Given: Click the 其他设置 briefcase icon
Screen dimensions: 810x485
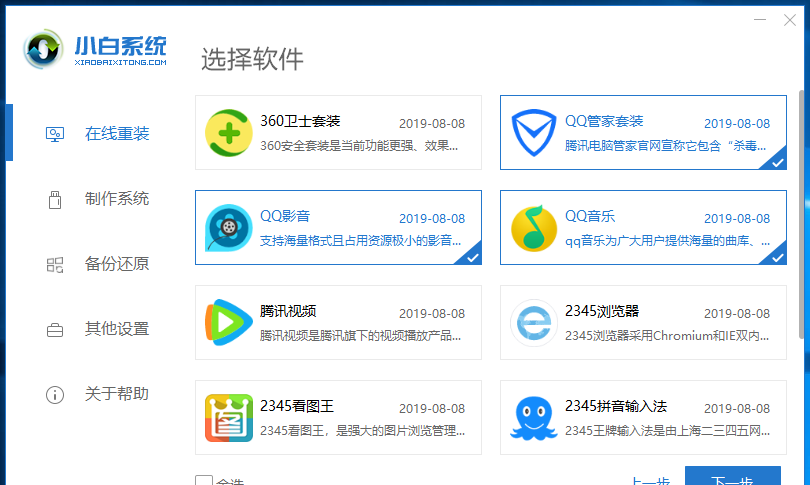Looking at the screenshot, I should (55, 330).
